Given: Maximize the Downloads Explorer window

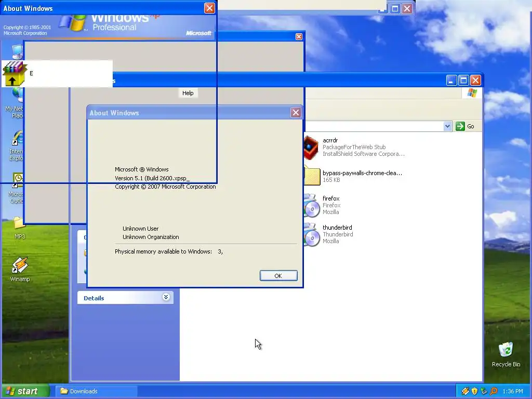Looking at the screenshot, I should pos(463,81).
